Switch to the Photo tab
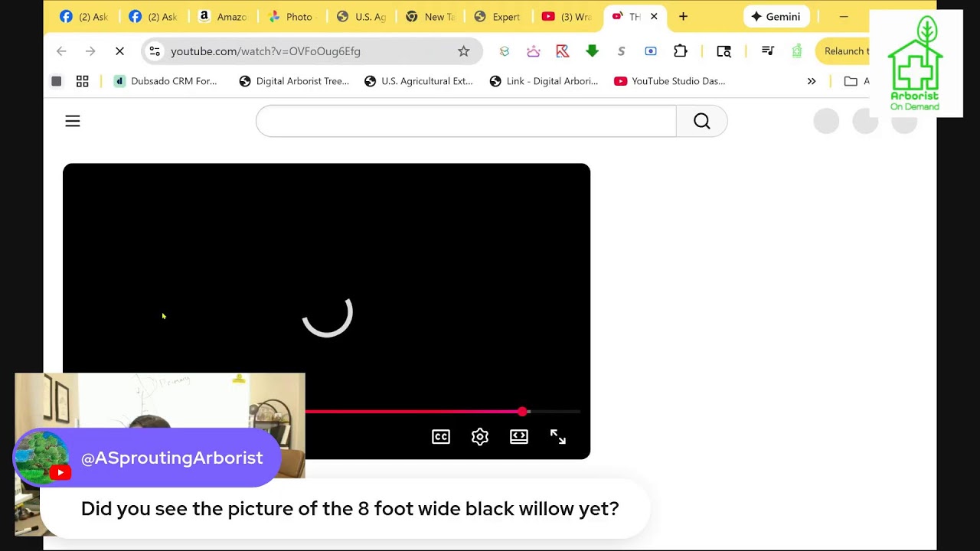Screen dimensions: 980x551 (x=292, y=16)
